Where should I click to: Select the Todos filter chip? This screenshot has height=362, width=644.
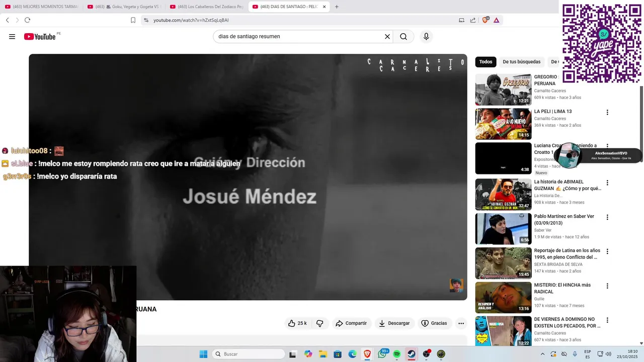486,62
